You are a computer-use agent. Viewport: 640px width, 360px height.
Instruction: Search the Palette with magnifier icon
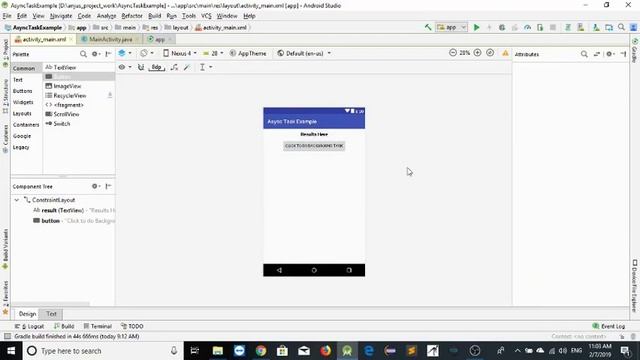pyautogui.click(x=83, y=54)
